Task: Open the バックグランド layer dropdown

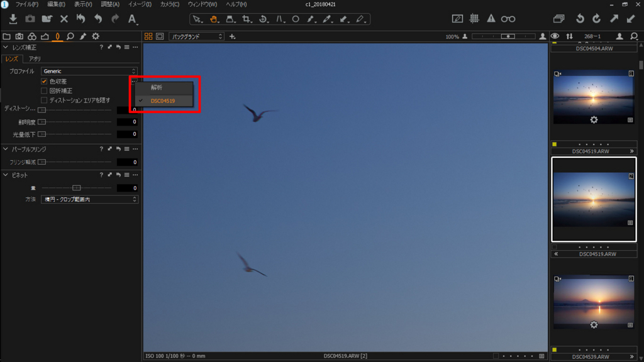Action: click(x=196, y=36)
